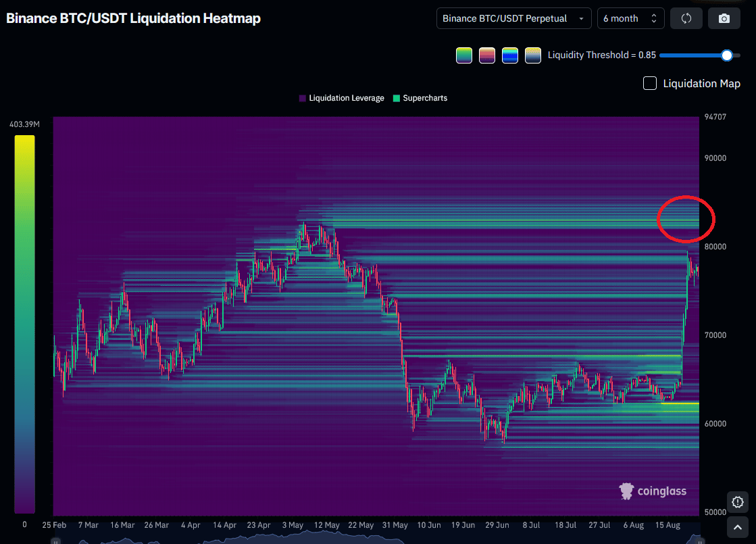Click the 14 Apr date axis label

coord(225,524)
